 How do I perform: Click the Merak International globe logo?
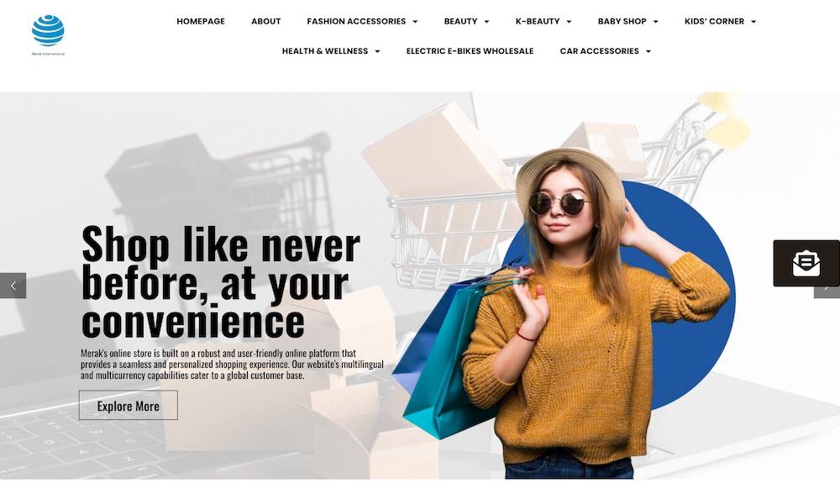[x=48, y=34]
